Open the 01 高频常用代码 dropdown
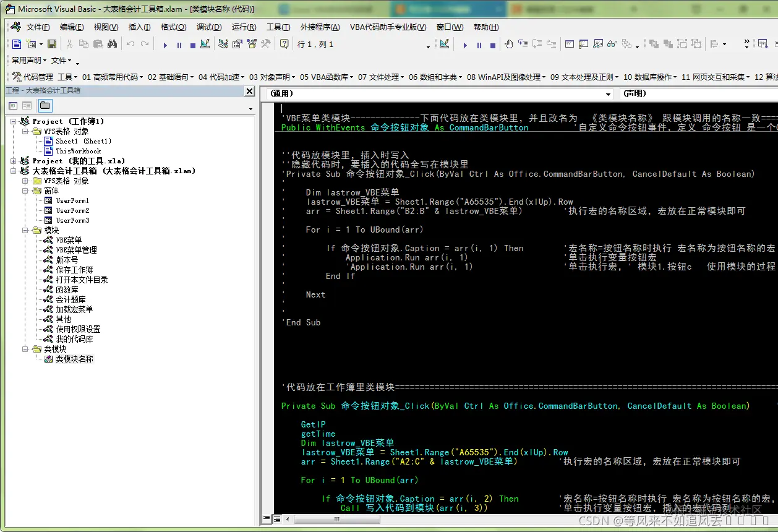 point(112,77)
